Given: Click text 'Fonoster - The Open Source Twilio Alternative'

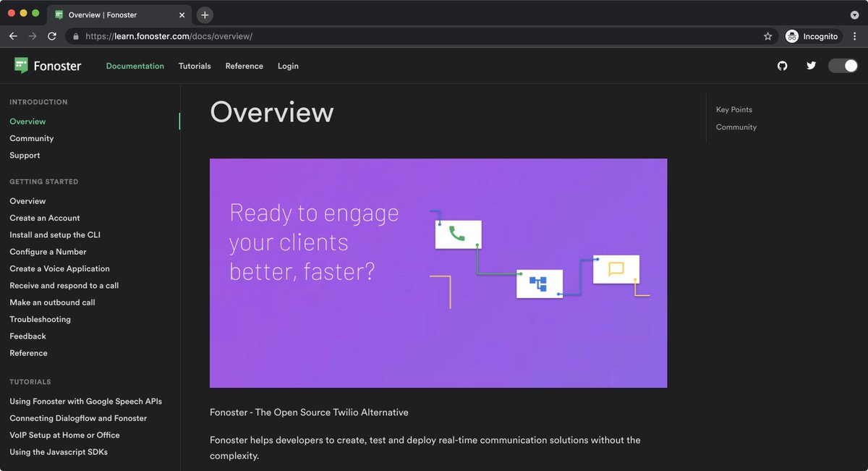Looking at the screenshot, I should pyautogui.click(x=309, y=412).
